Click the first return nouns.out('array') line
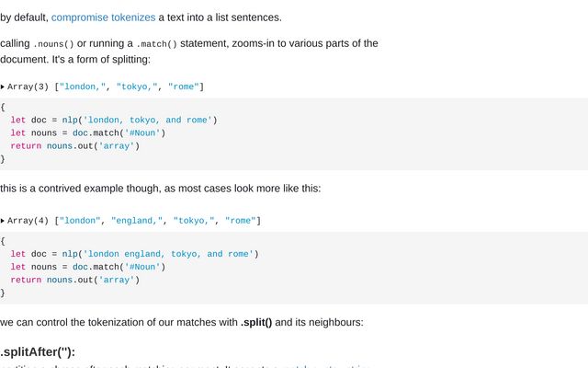 pos(75,146)
